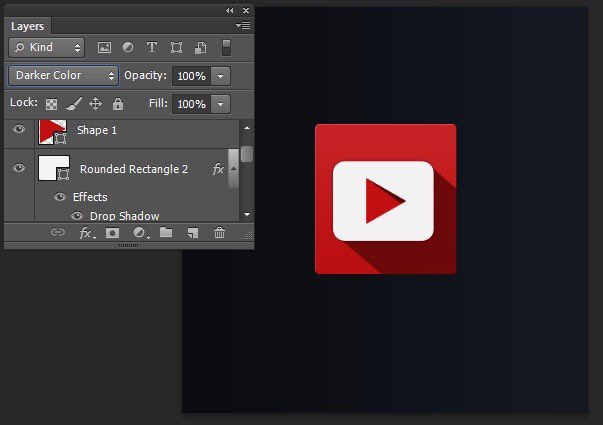Lock all padlock icon

[x=118, y=103]
